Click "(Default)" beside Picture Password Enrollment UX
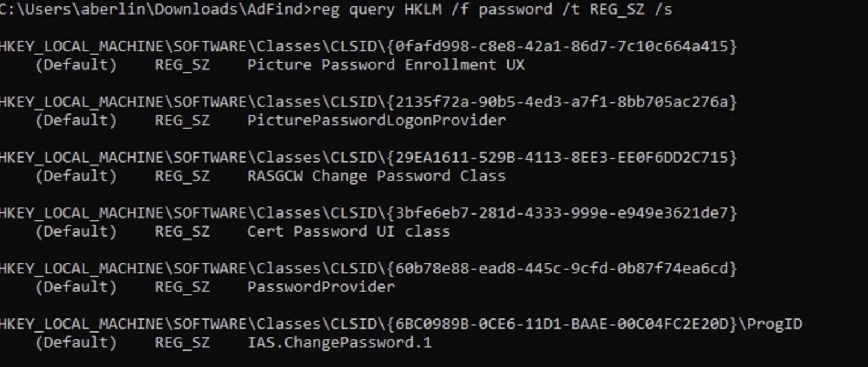Image resolution: width=868 pixels, height=367 pixels. [76, 65]
